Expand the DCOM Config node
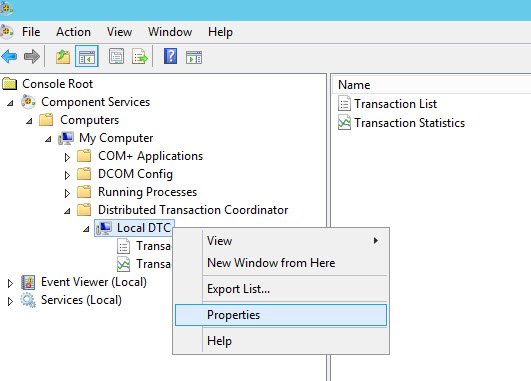531x381 pixels. [67, 175]
